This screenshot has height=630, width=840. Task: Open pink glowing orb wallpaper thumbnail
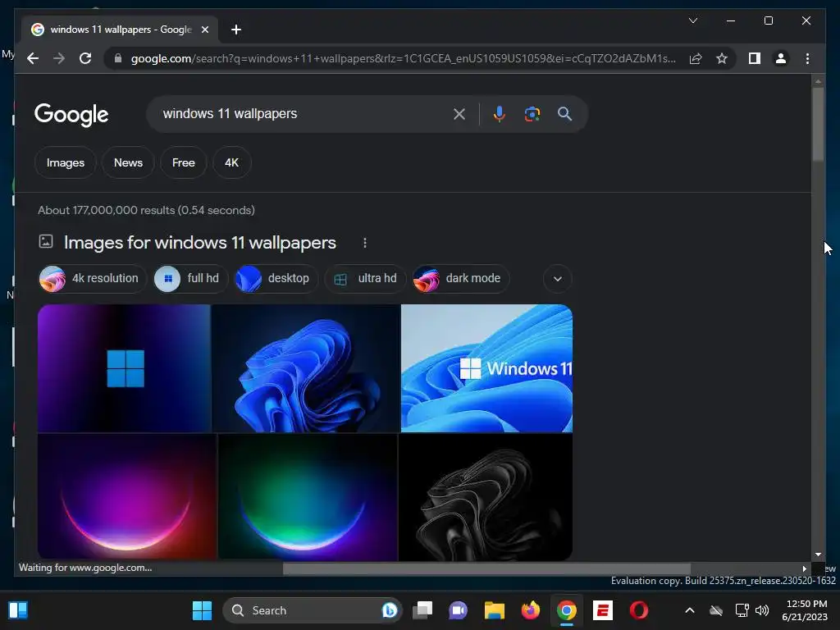tap(127, 496)
